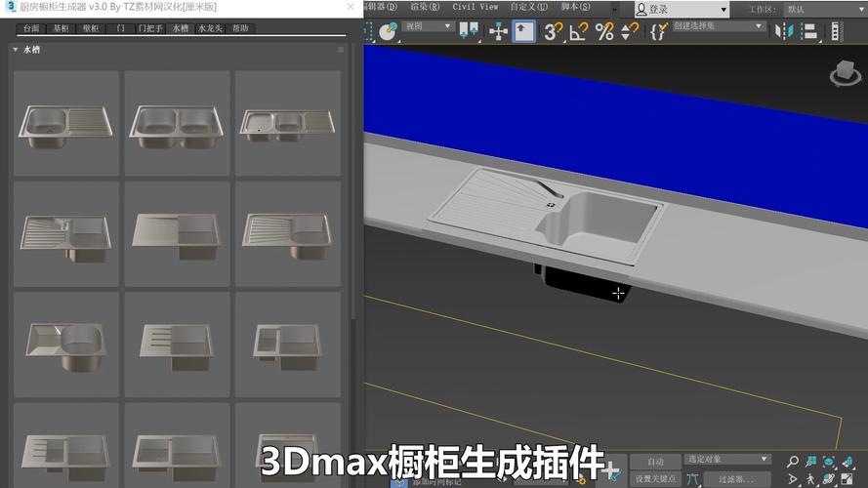Switch to the 台面 tab
868x488 pixels.
tap(31, 28)
